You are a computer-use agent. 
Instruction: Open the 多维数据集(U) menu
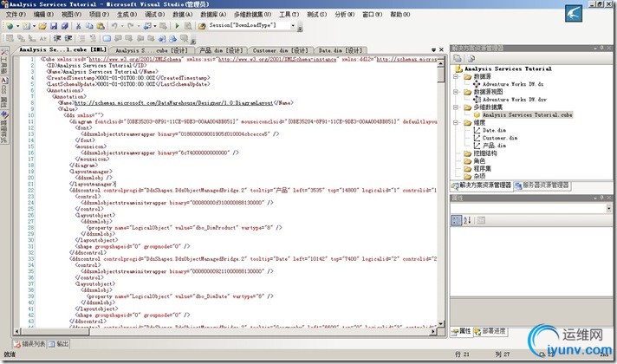click(x=252, y=14)
